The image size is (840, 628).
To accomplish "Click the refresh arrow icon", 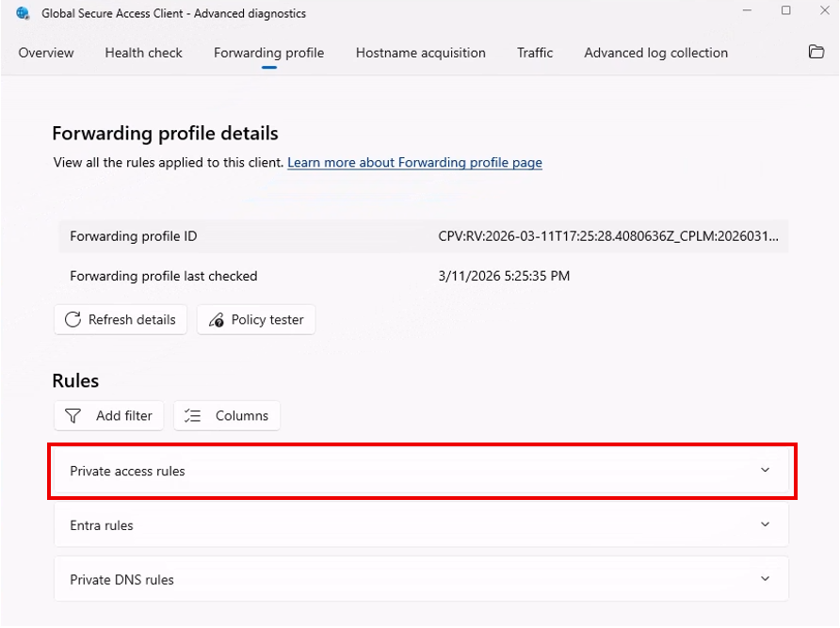I will (73, 319).
